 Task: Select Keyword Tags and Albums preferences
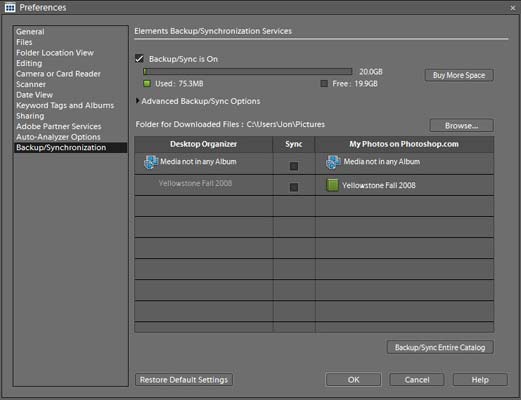tap(65, 105)
